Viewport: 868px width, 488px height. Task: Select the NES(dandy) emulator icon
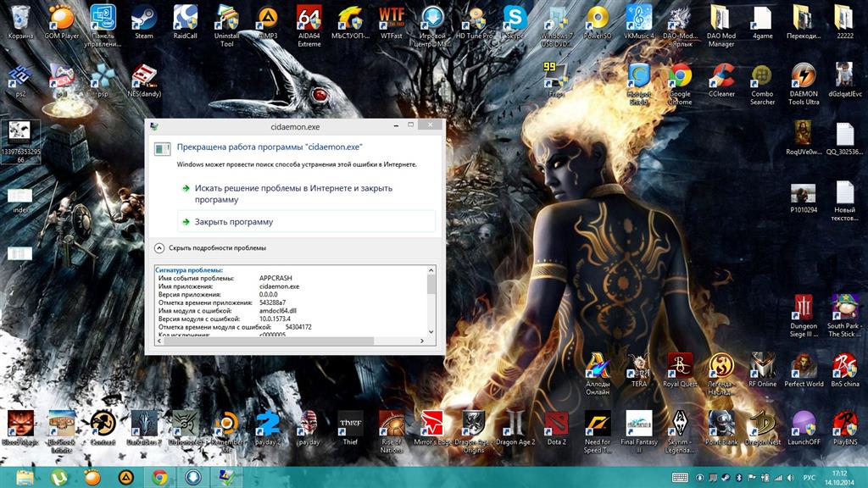click(x=144, y=80)
